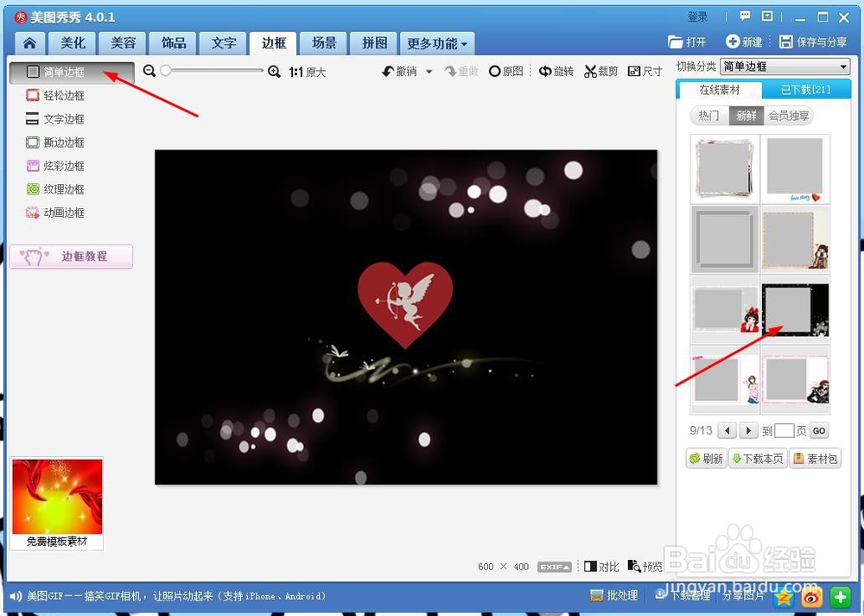Switch to the 拼图 tab
This screenshot has height=616, width=864.
[374, 43]
